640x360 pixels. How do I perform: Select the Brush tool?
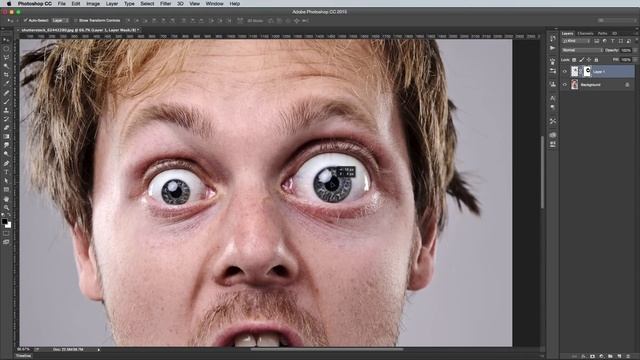6,101
